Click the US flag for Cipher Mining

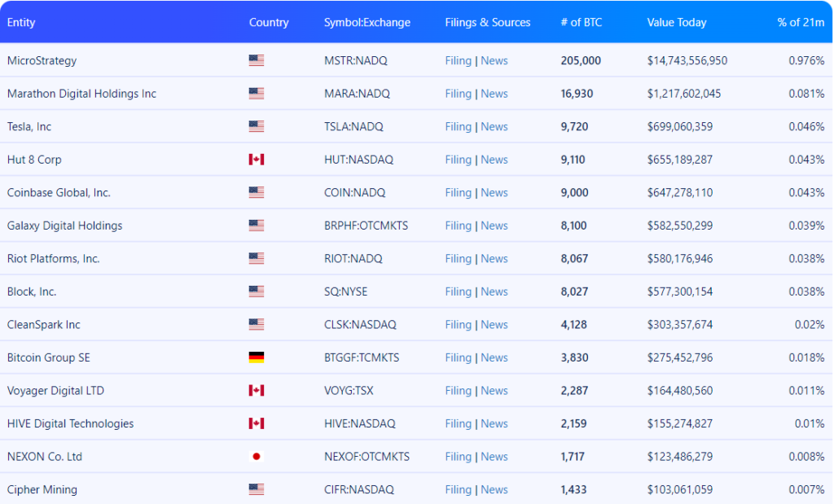click(x=257, y=489)
